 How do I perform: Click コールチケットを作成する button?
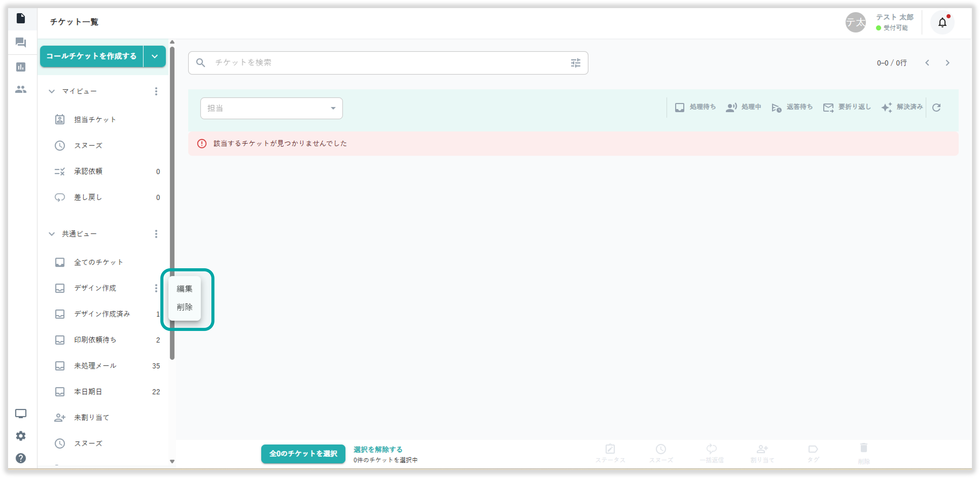[x=91, y=56]
